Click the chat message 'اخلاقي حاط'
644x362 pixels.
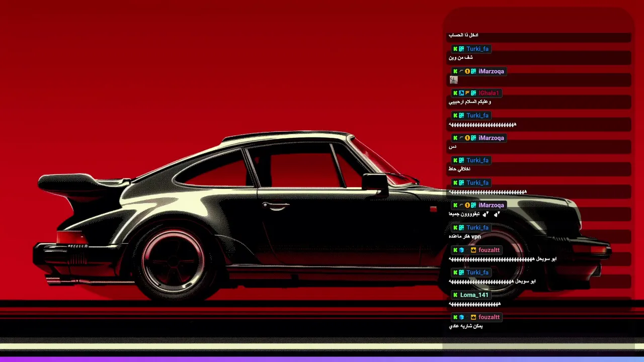tap(459, 169)
